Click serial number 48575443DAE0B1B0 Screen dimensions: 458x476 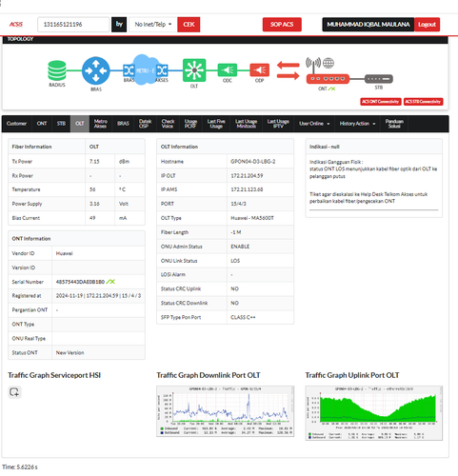pyautogui.click(x=80, y=282)
